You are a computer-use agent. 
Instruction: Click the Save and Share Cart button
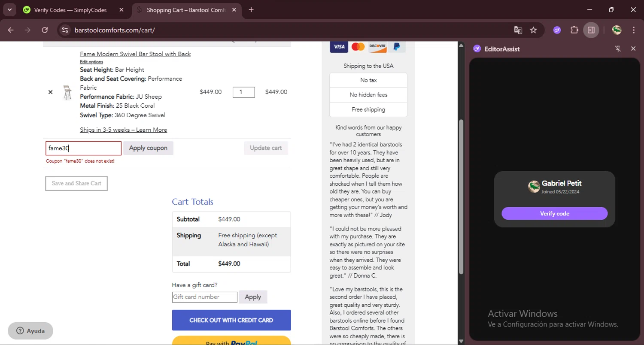(x=76, y=184)
